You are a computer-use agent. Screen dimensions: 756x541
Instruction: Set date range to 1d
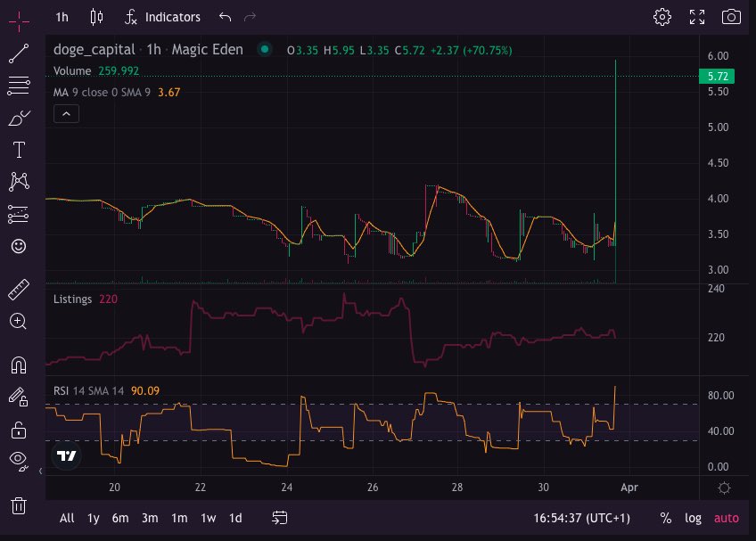click(x=235, y=519)
